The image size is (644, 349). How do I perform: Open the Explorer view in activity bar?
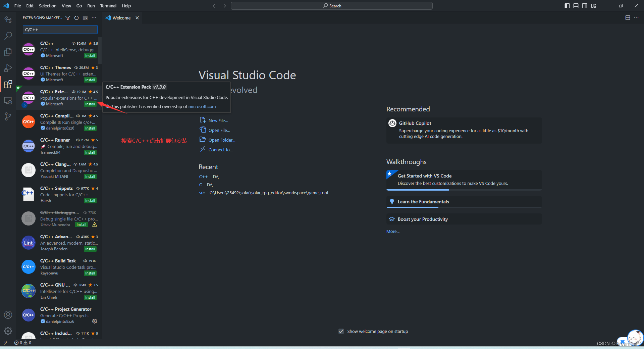(x=8, y=52)
